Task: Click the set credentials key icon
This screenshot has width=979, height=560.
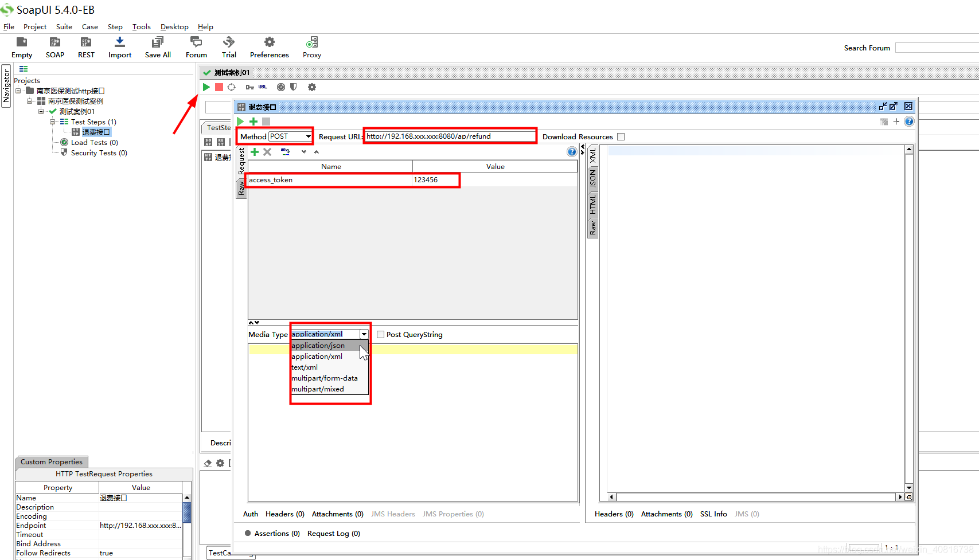Action: (249, 87)
